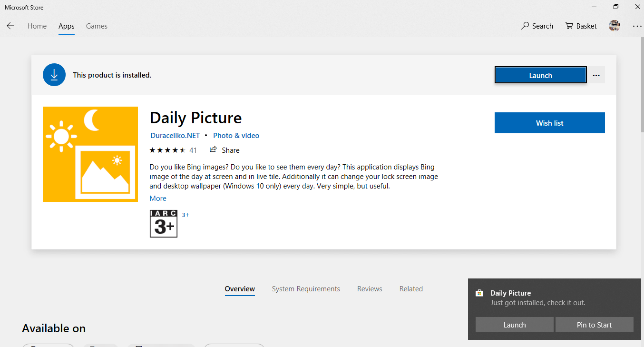Viewport: 644px width, 347px height.
Task: Click the star rating row
Action: (167, 150)
